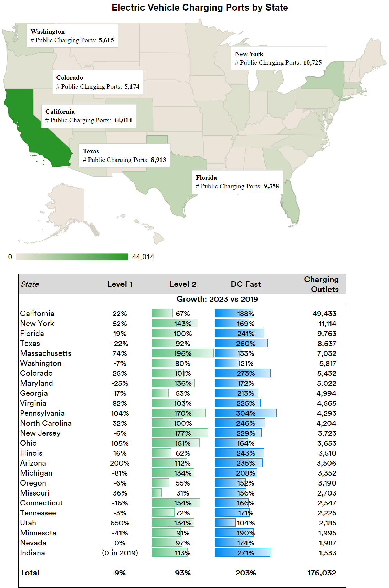Click Massachusetts' 196% Level 2 bar
The height and width of the screenshot is (588, 389).
[x=182, y=353]
